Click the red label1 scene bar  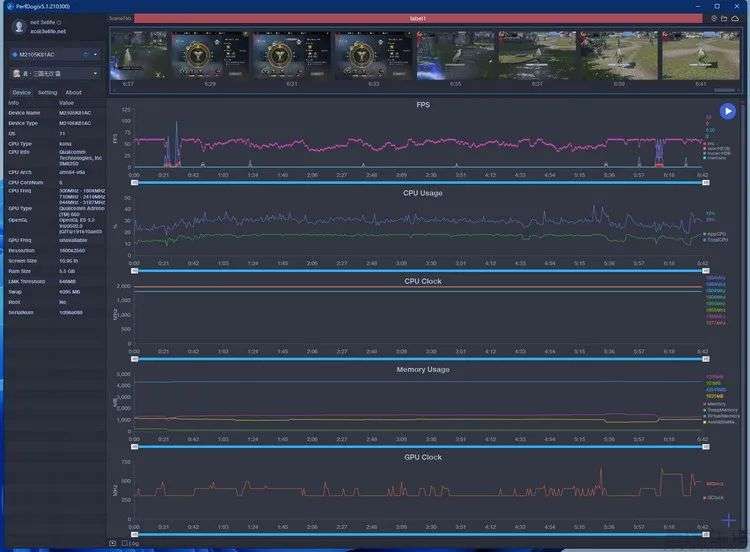click(x=418, y=18)
